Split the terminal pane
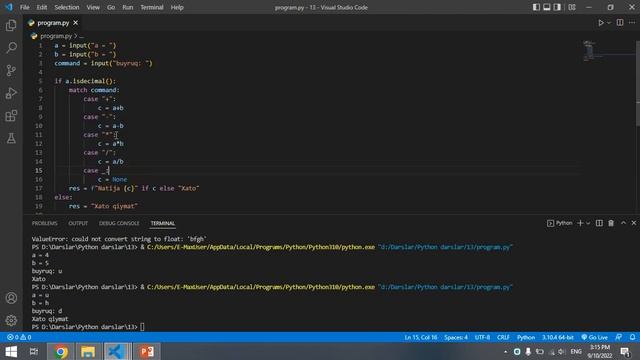 point(599,223)
